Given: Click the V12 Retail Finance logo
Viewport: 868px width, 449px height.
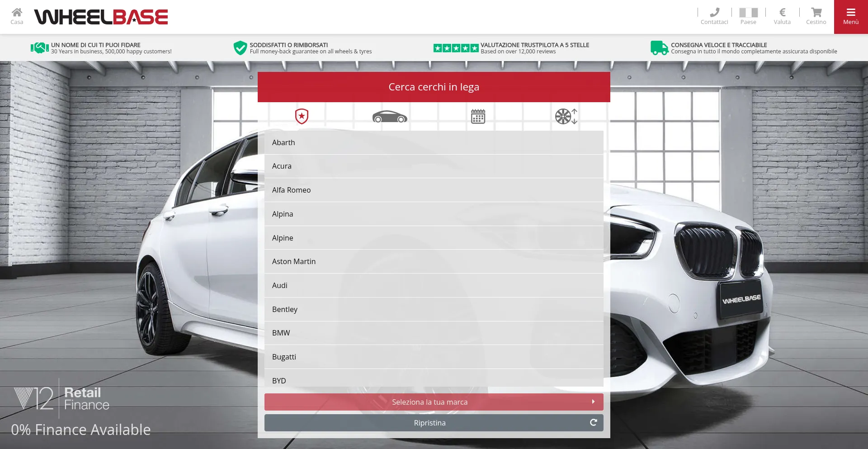Looking at the screenshot, I should point(61,398).
